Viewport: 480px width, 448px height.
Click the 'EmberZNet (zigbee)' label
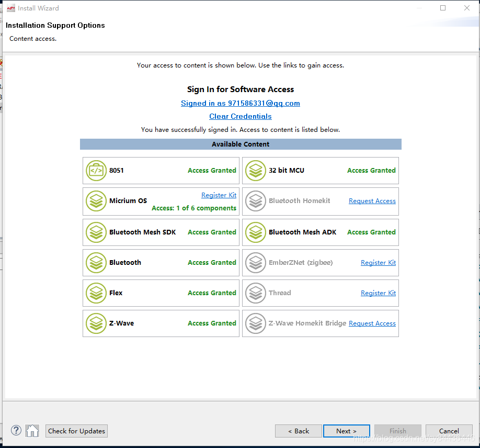pos(301,263)
